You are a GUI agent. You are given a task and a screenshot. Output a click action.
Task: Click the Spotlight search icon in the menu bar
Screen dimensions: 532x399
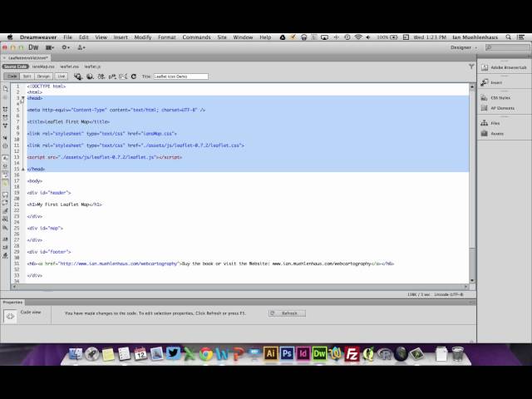click(508, 37)
